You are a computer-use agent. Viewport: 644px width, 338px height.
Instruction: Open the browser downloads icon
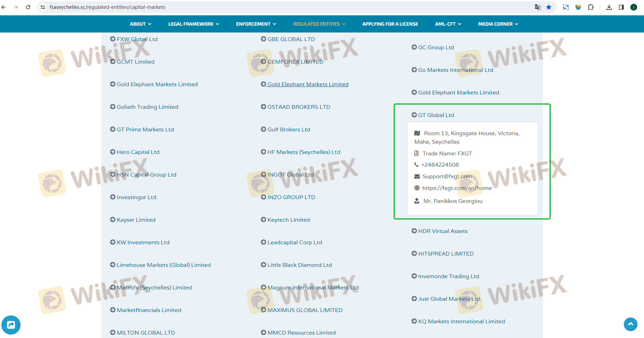point(609,7)
